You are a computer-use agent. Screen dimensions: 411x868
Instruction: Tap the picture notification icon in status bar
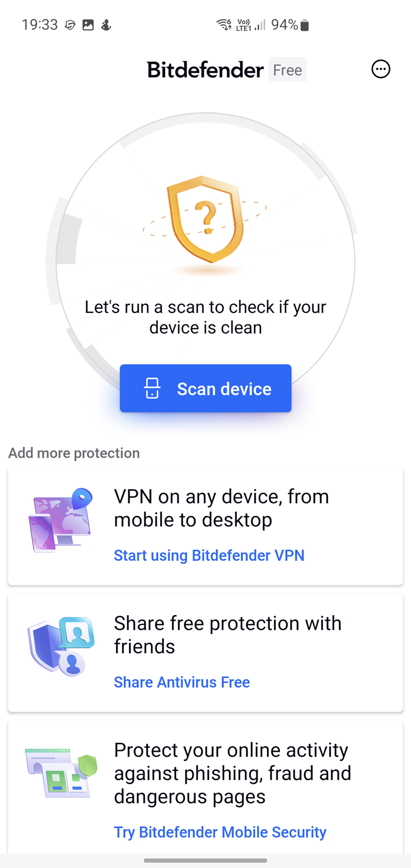pos(88,25)
